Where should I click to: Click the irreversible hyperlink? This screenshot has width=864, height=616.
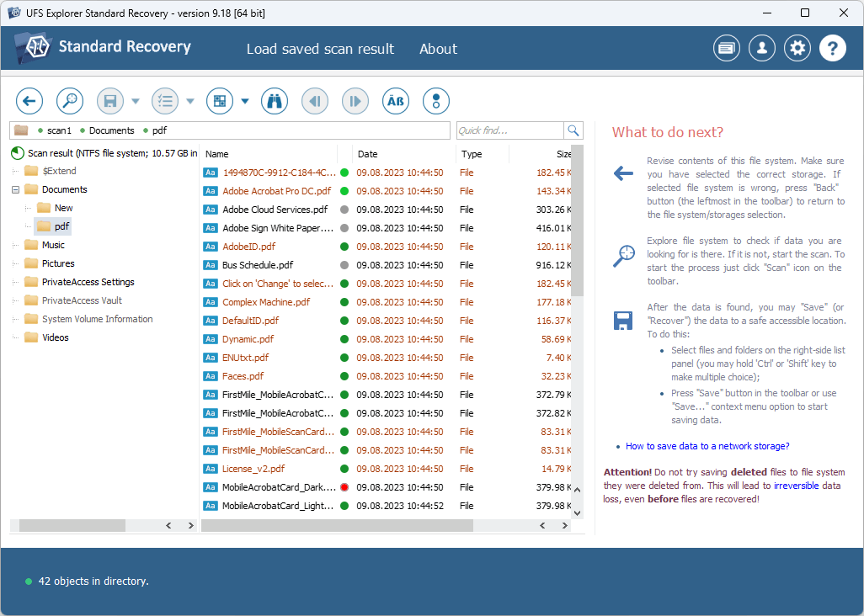coord(797,486)
